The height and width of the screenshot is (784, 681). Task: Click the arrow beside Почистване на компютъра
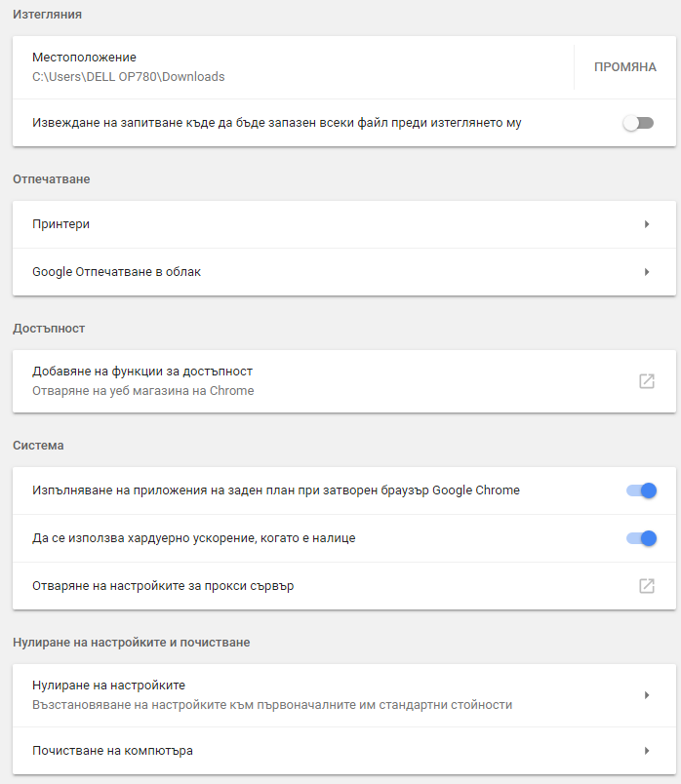[646, 751]
